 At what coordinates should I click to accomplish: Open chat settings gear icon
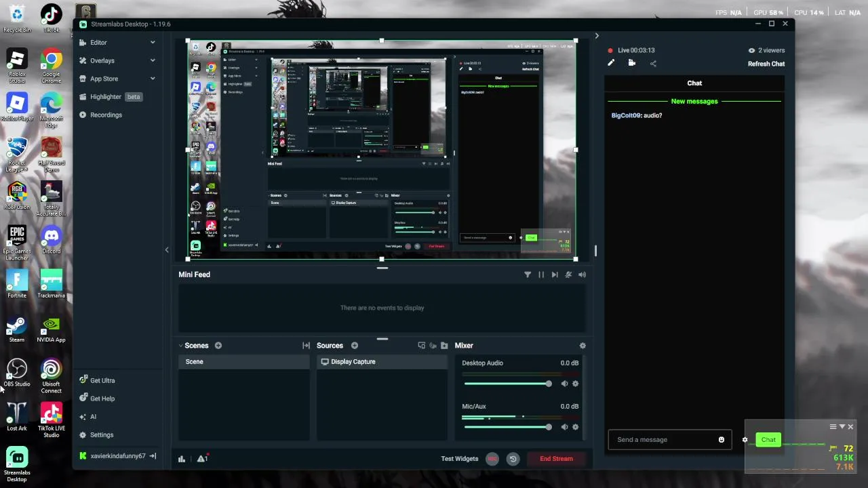(x=745, y=440)
